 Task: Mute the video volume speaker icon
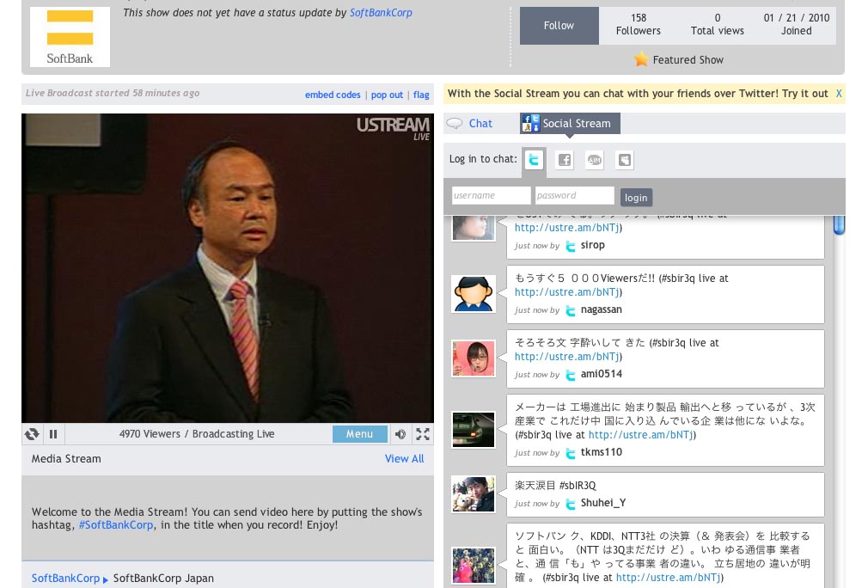click(400, 434)
